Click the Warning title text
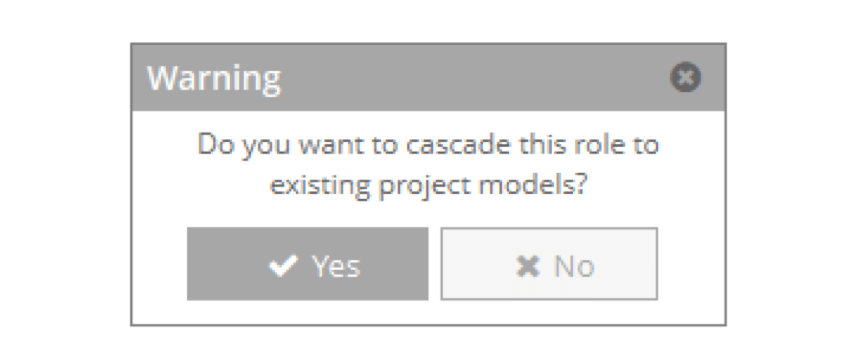The image size is (850, 362). point(214,78)
